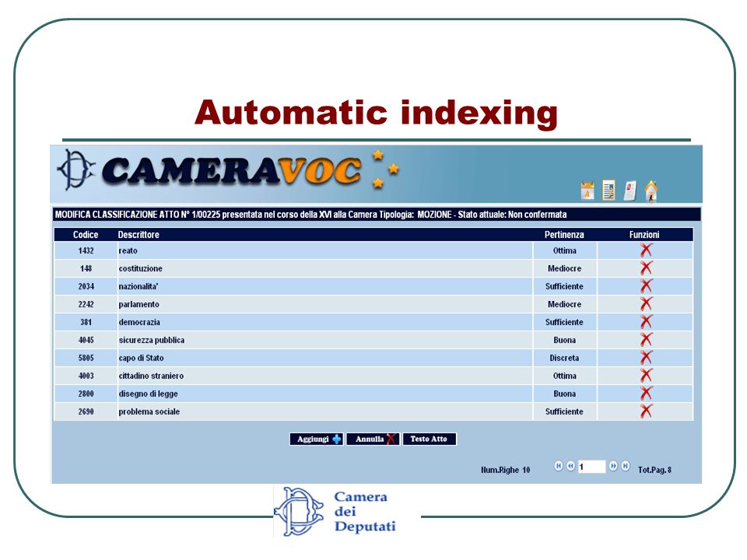Click the 'problema sociale' descriptor text
Image resolution: width=747 pixels, height=560 pixels.
pos(149,411)
